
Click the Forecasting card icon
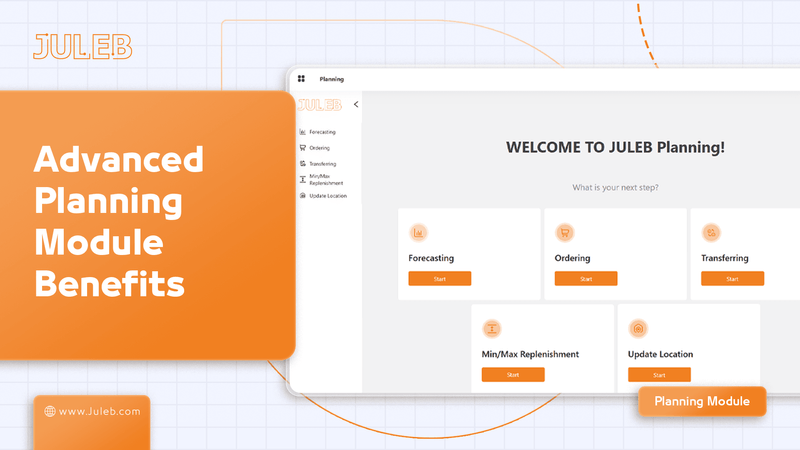coord(418,232)
